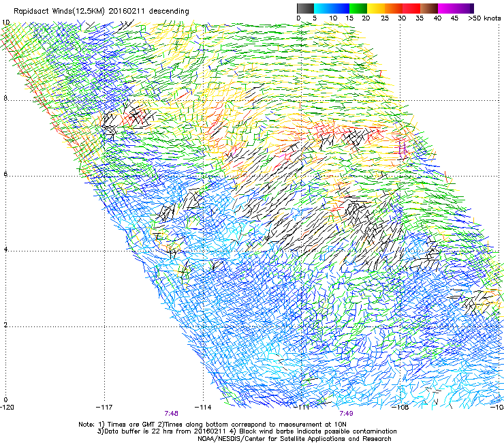Click the 'Times are GMT' note line
This screenshot has height=443, width=504.
(212, 425)
